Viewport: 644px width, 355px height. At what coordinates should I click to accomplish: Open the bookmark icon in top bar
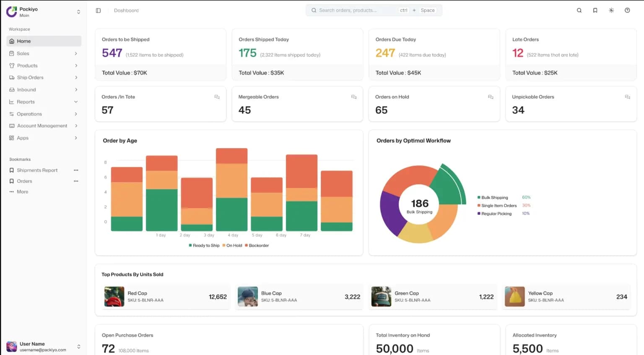[x=595, y=10]
